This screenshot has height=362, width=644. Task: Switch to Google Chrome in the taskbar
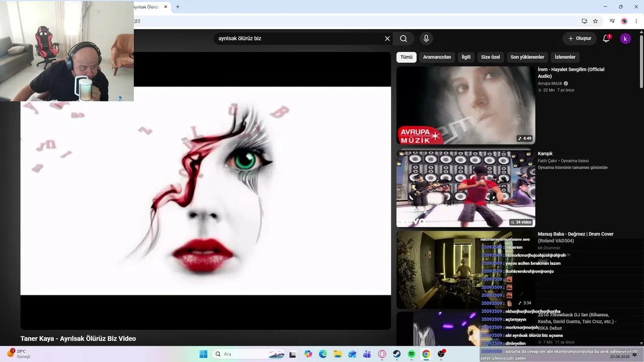[426, 354]
